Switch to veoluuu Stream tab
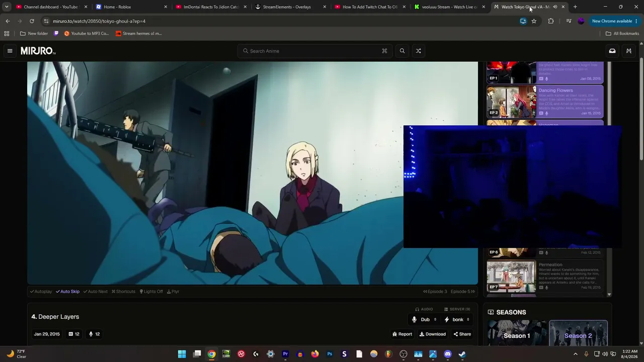644x362 pixels. [449, 7]
